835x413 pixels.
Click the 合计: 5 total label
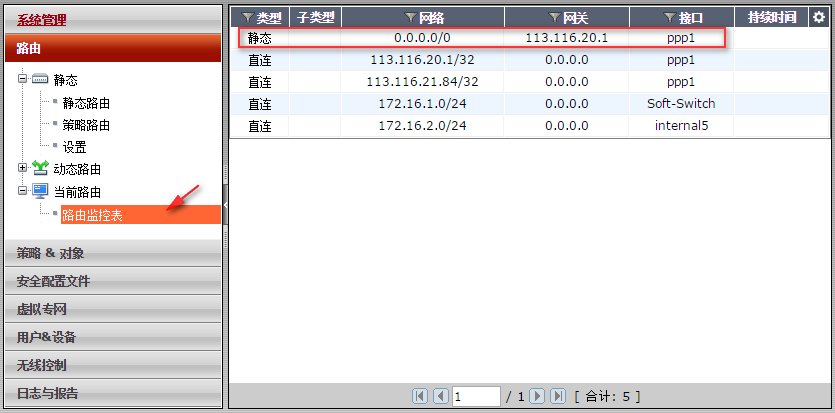coord(607,397)
